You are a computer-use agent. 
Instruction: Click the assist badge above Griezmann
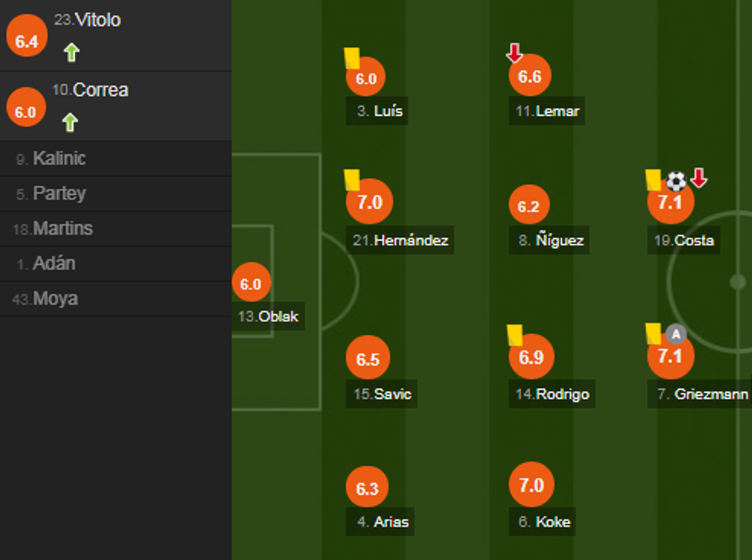(x=675, y=334)
